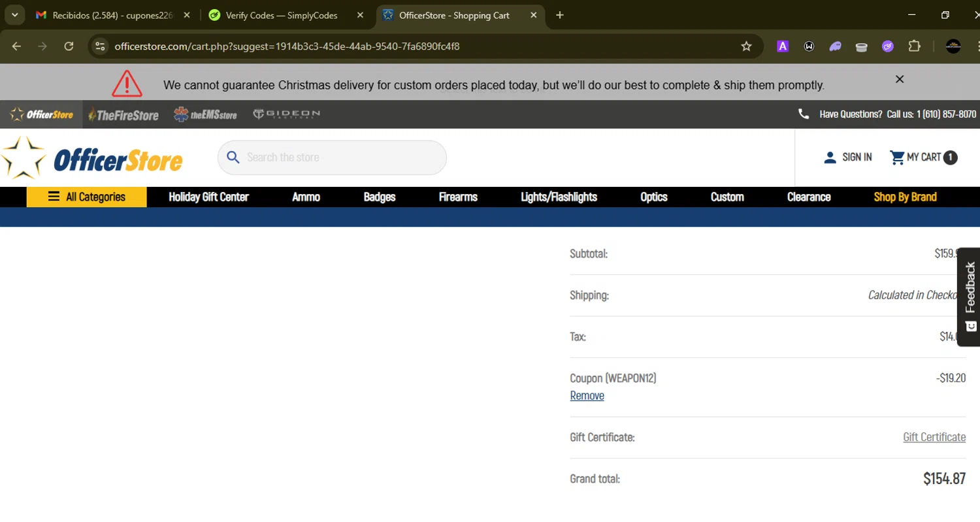Open the purple round swirl extension
Image resolution: width=980 pixels, height=522 pixels.
(887, 46)
